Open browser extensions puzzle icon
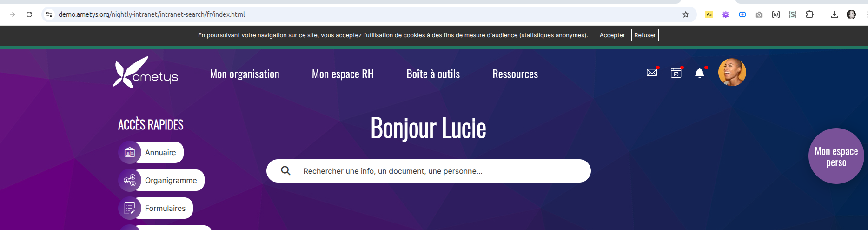The image size is (868, 230). (x=809, y=14)
